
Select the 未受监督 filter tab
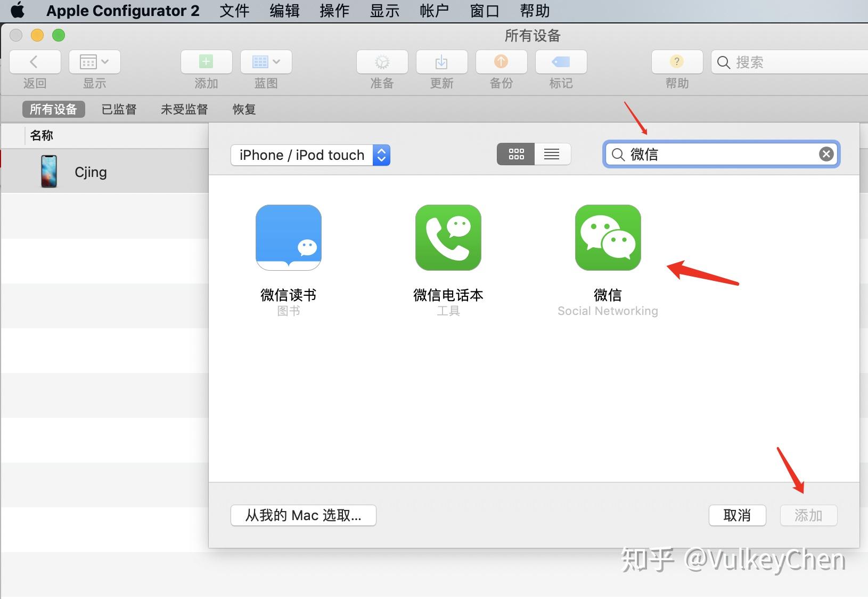coord(184,109)
